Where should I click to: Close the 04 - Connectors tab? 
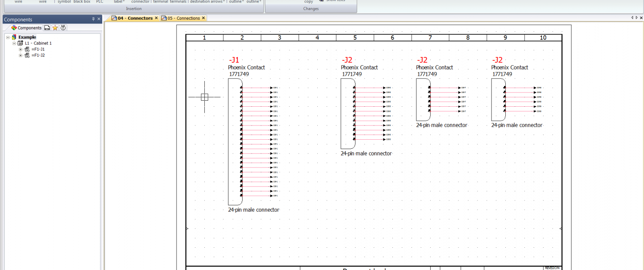click(156, 18)
